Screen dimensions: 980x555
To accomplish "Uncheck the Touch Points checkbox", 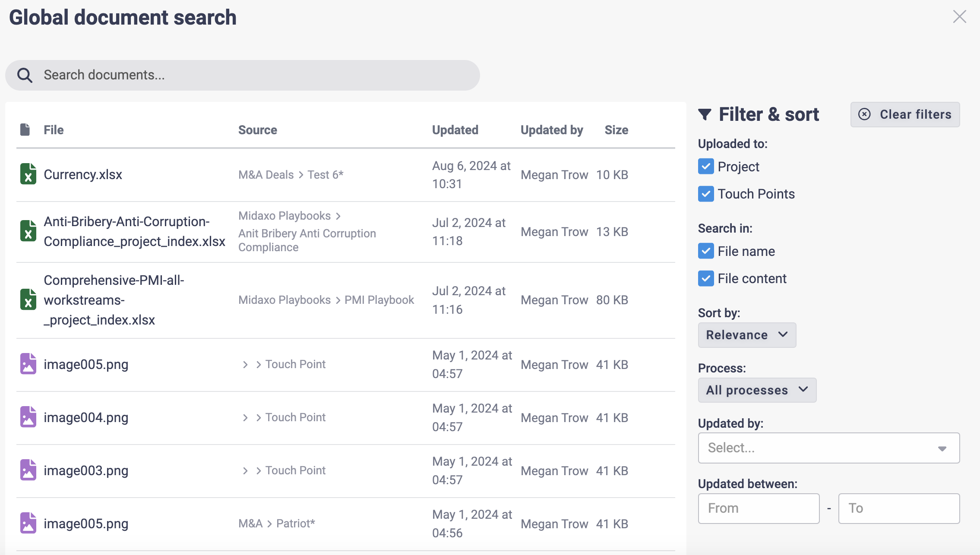I will pyautogui.click(x=706, y=194).
